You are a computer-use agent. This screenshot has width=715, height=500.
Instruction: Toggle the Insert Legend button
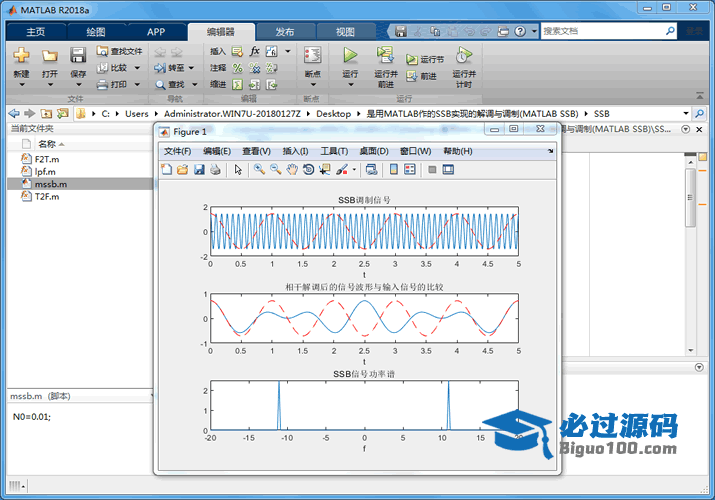pos(409,170)
